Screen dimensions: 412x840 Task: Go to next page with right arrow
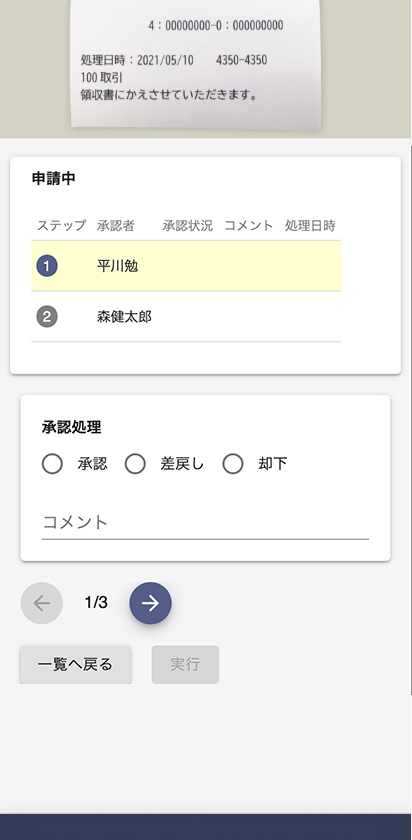[151, 603]
